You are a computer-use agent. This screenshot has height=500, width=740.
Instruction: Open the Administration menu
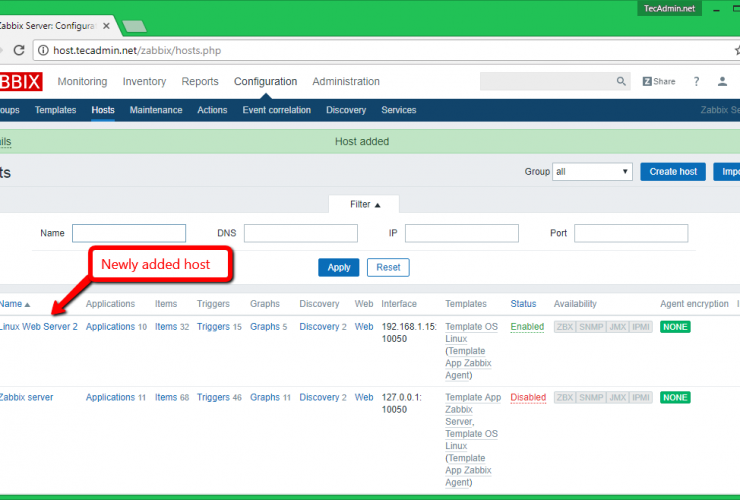click(x=346, y=82)
